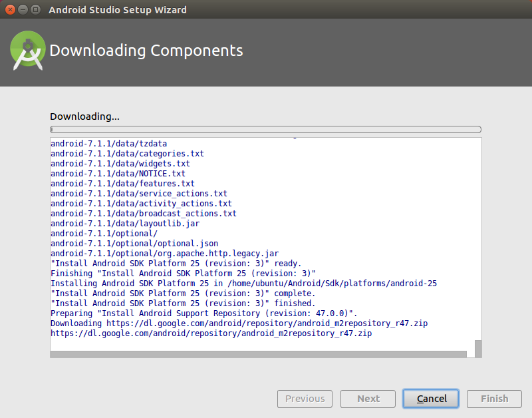Click the Android Studio logo icon
532x418 pixels.
tap(27, 50)
